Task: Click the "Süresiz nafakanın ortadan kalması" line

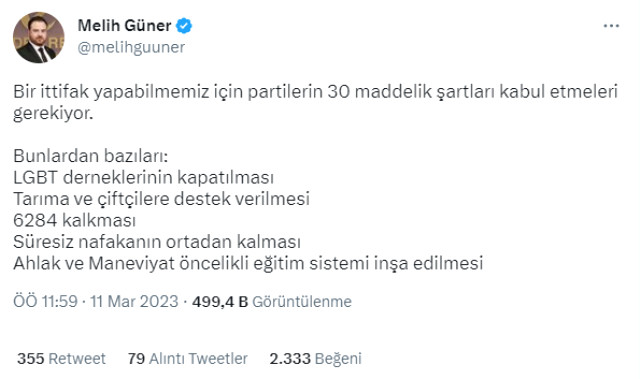Action: coord(157,242)
